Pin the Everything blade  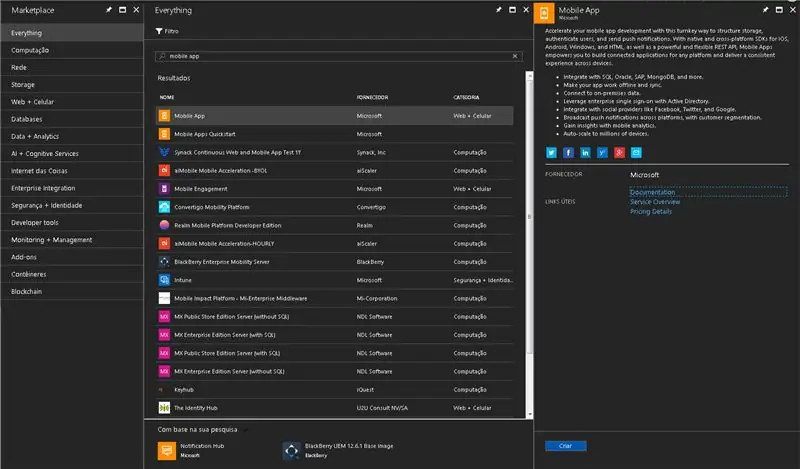click(x=498, y=10)
